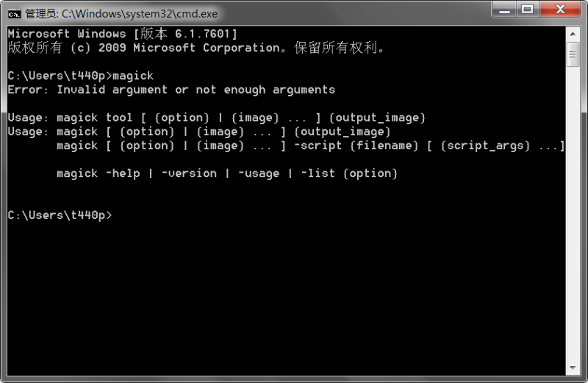The image size is (588, 383).
Task: Click the '-list {option}' text
Action: [349, 173]
